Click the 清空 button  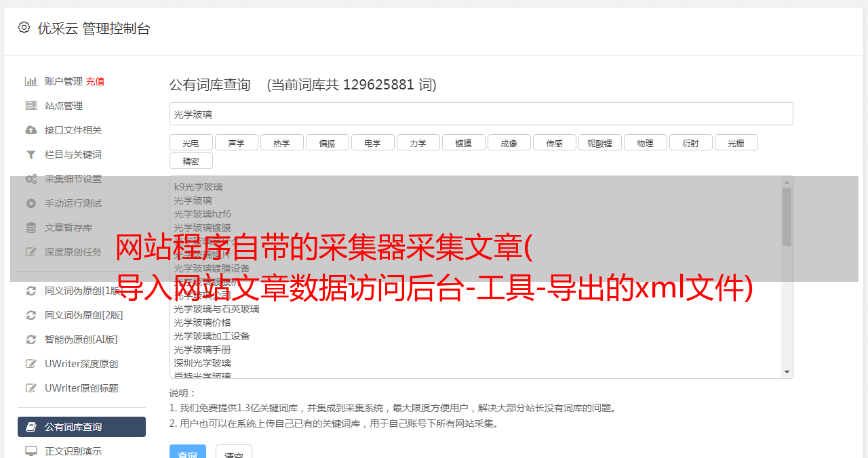[x=234, y=452]
